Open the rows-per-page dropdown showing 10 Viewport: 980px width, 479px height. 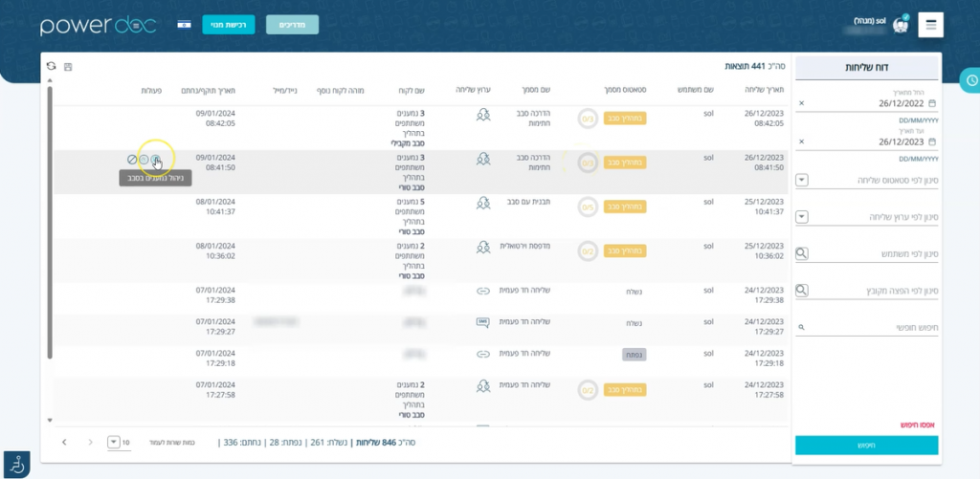114,442
